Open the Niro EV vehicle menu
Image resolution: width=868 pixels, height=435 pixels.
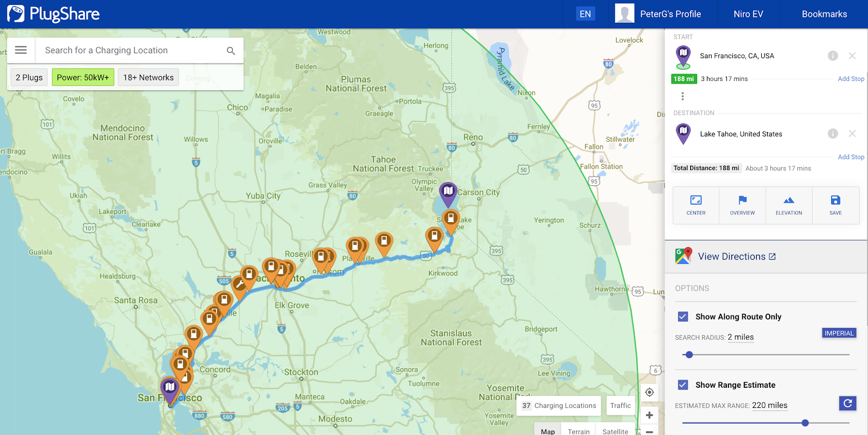(748, 14)
